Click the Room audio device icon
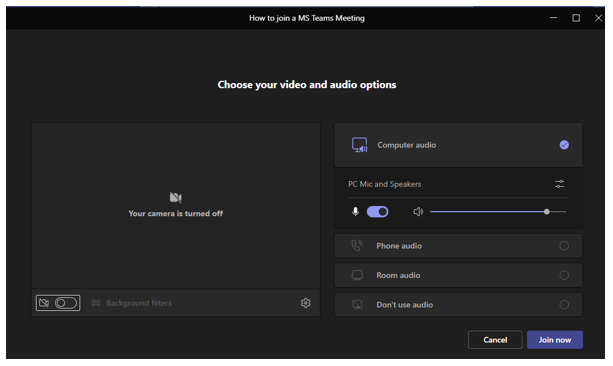This screenshot has height=366, width=613. (x=357, y=275)
